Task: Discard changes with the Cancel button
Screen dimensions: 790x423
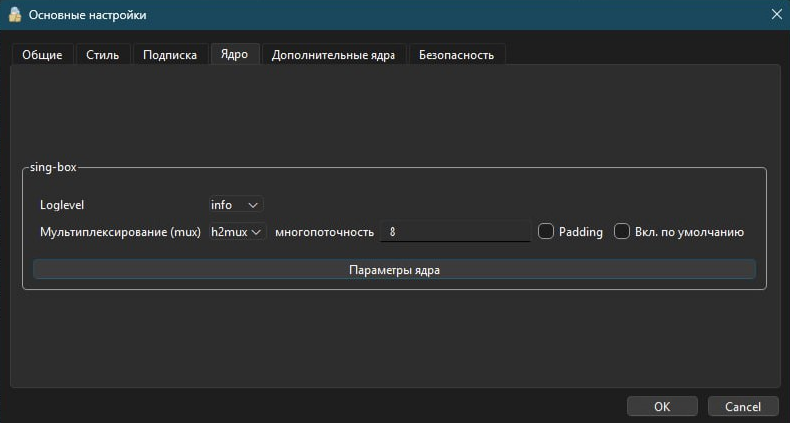Action: click(x=743, y=407)
